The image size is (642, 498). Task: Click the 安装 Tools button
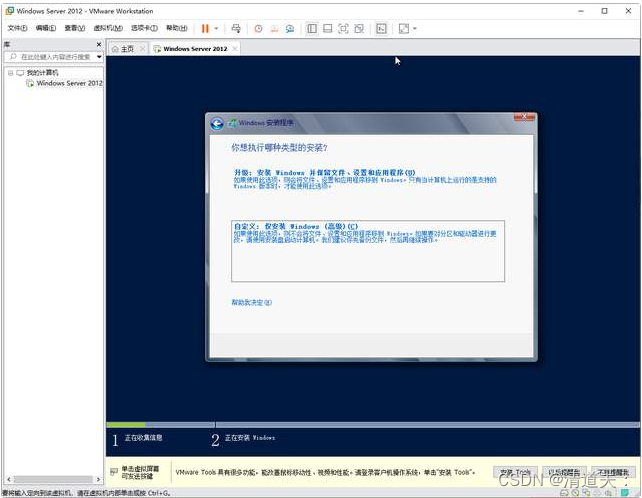(x=515, y=472)
